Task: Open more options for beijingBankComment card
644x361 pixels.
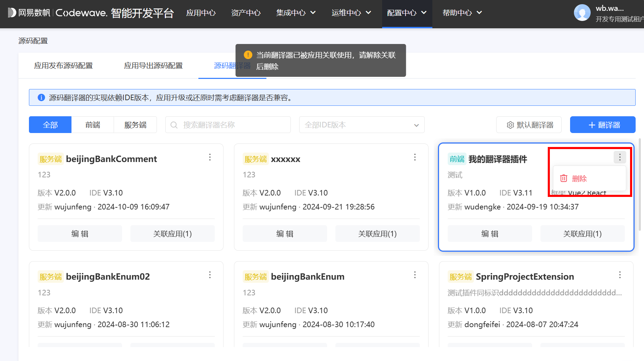Action: [x=210, y=157]
